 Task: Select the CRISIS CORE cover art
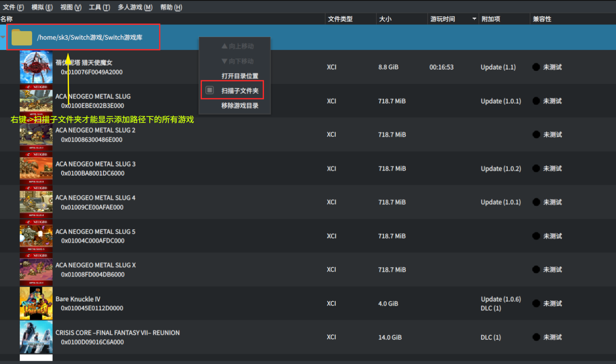36,337
